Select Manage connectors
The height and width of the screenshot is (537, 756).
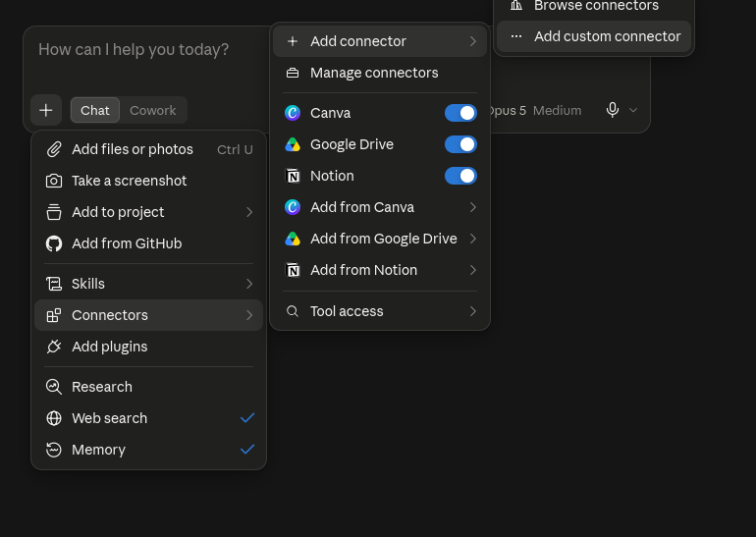click(380, 73)
